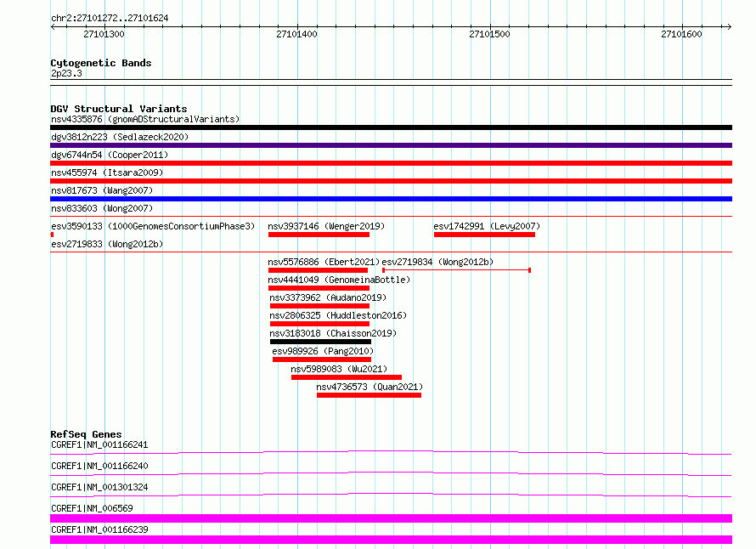Open the DGV Structural Variants track heading
The height and width of the screenshot is (549, 756).
click(119, 109)
